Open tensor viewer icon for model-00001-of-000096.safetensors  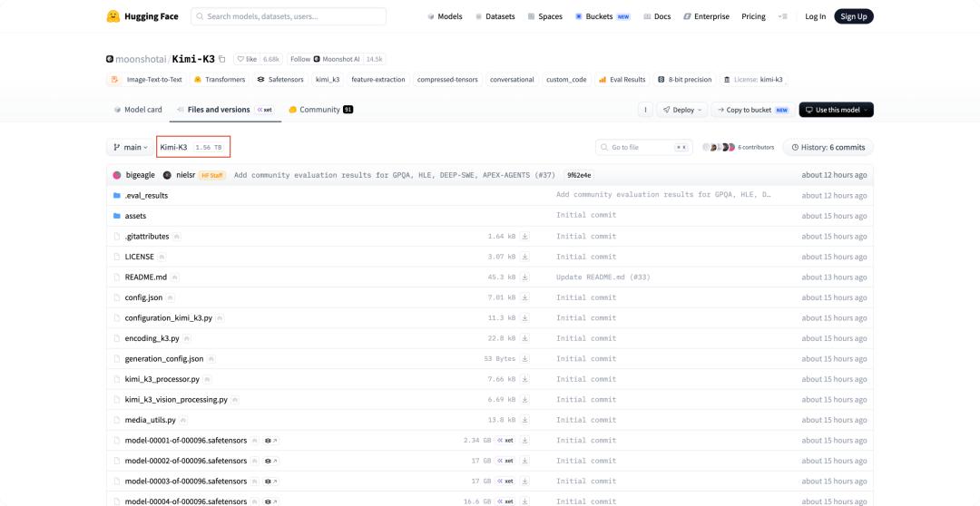pyautogui.click(x=270, y=441)
